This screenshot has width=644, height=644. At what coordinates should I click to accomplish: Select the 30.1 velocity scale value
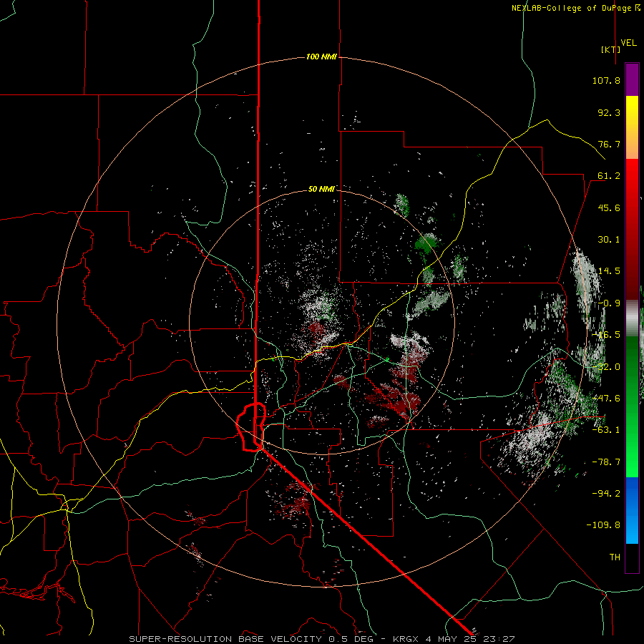pyautogui.click(x=609, y=240)
